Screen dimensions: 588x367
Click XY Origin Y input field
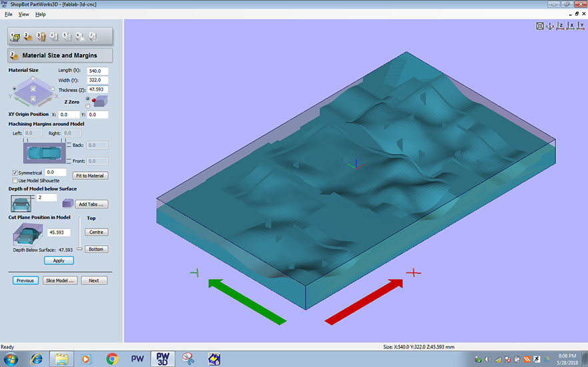[97, 115]
